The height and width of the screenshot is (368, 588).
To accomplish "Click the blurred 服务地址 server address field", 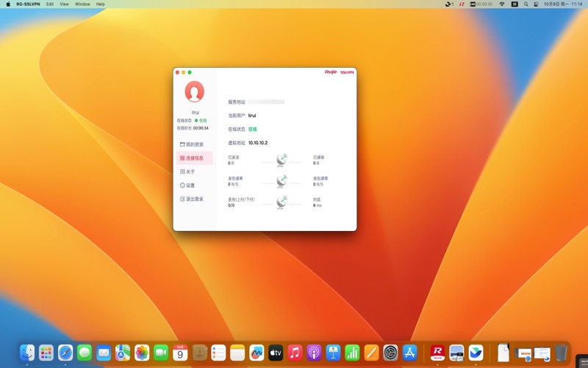I will pyautogui.click(x=266, y=102).
